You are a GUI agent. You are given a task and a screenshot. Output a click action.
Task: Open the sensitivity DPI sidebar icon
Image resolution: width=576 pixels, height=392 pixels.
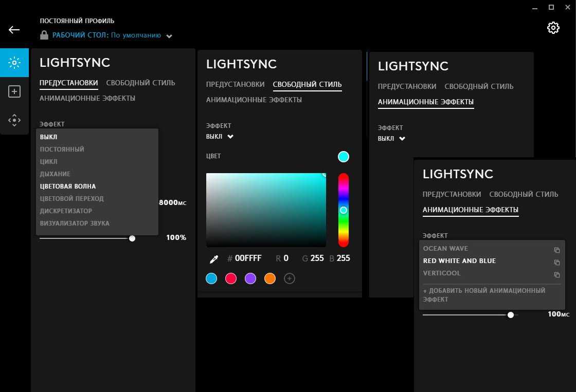[x=14, y=120]
